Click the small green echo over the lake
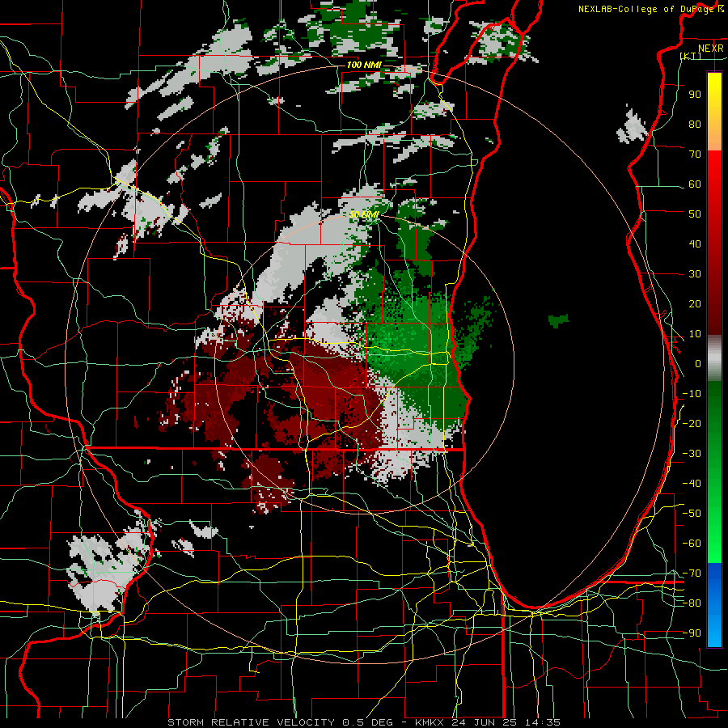Image resolution: width=728 pixels, height=728 pixels. (558, 320)
